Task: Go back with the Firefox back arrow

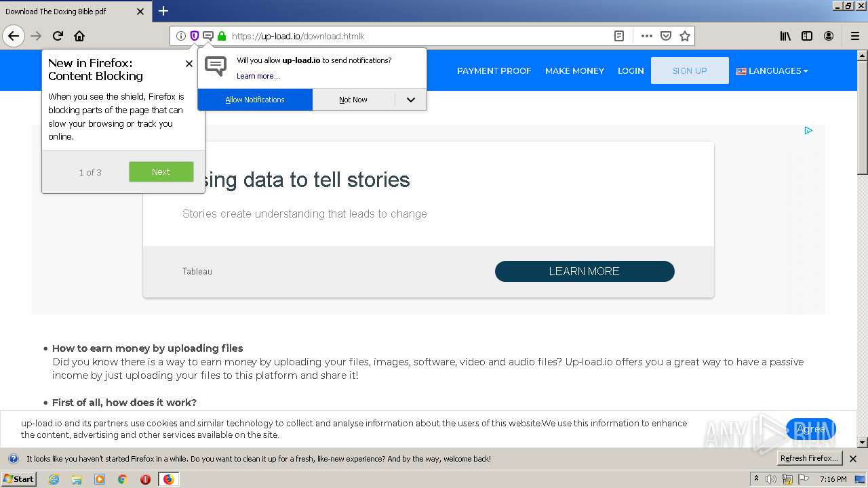Action: click(x=14, y=36)
